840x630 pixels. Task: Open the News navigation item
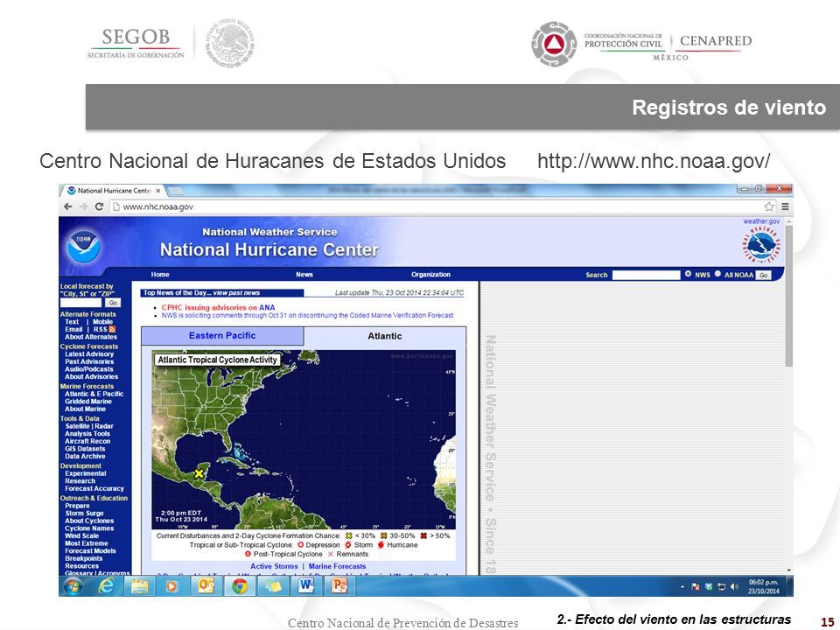[304, 274]
